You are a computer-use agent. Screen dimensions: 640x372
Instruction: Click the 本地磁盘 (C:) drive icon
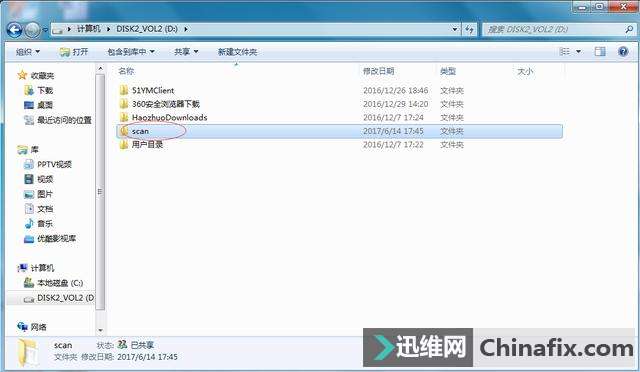(x=29, y=282)
